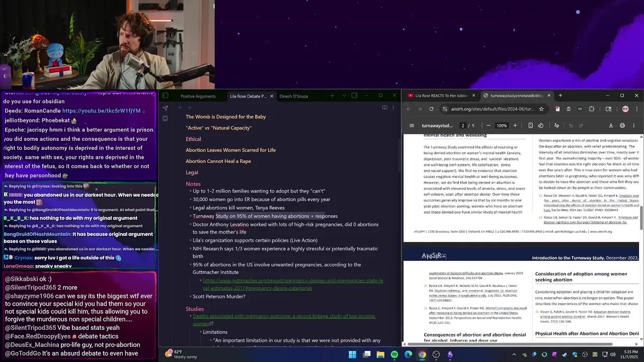Click the Studies heading
644x362 pixels.
click(x=195, y=309)
